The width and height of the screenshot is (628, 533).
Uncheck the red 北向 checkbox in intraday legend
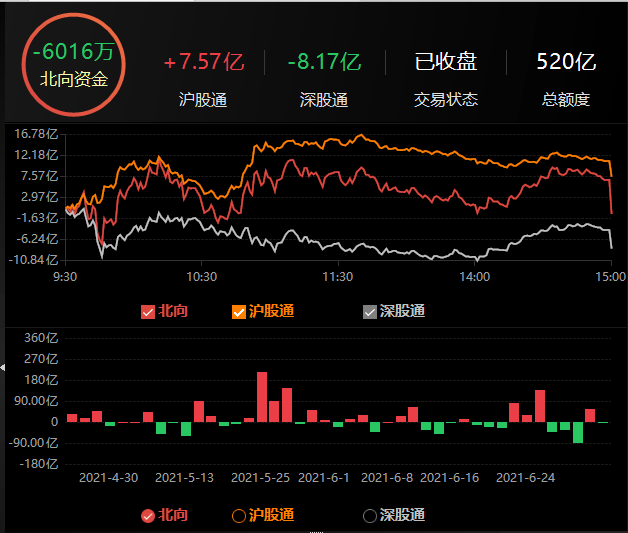(x=149, y=312)
